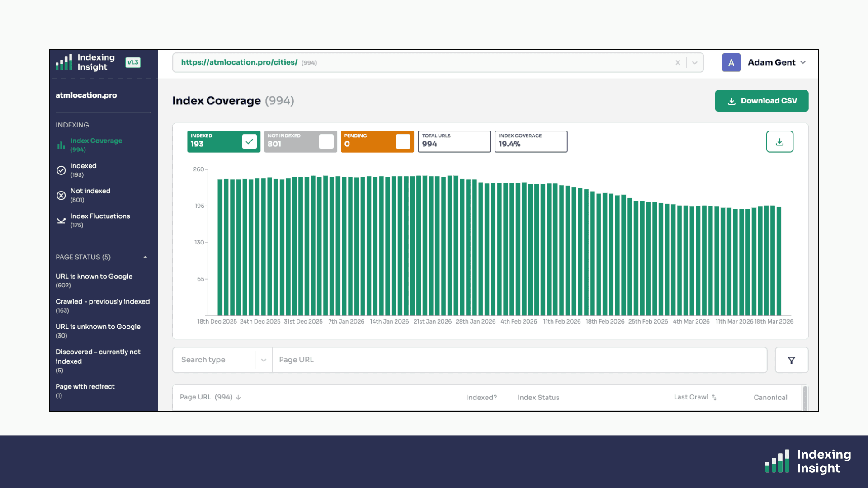Uncheck the Indexed series checkbox
Screen dimensions: 868x488
(249, 141)
